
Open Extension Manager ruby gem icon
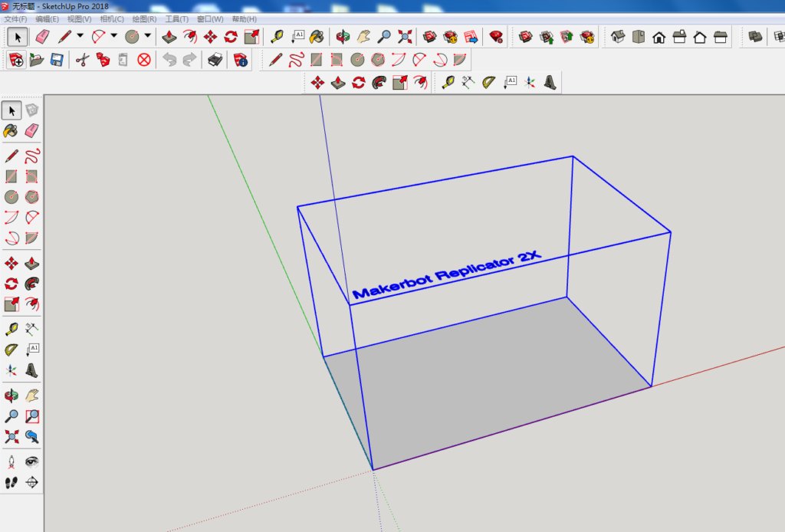pos(496,37)
